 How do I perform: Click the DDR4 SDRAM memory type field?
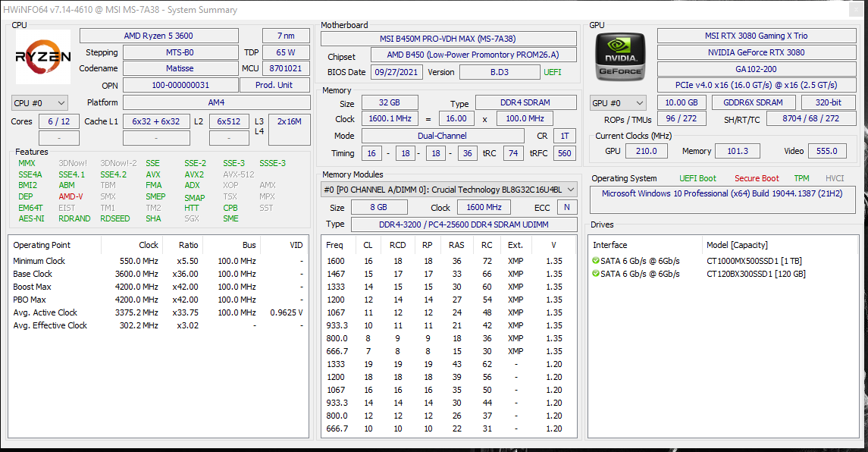pyautogui.click(x=525, y=102)
